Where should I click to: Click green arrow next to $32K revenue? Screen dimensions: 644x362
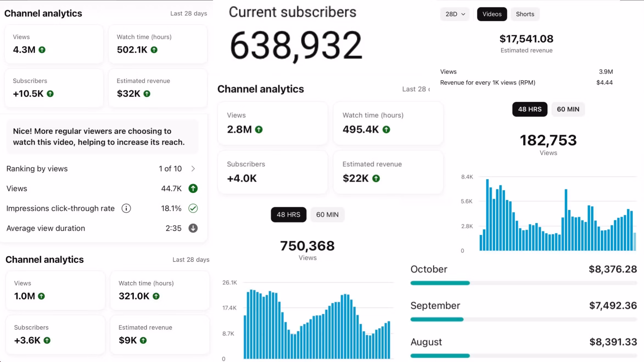click(x=147, y=94)
